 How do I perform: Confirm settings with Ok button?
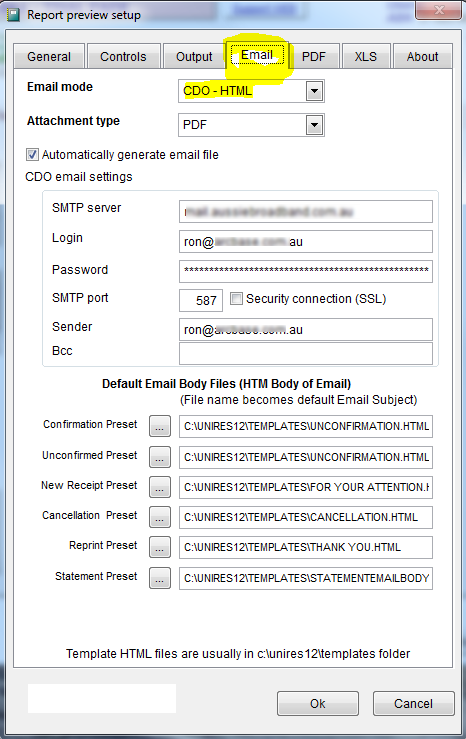(318, 704)
